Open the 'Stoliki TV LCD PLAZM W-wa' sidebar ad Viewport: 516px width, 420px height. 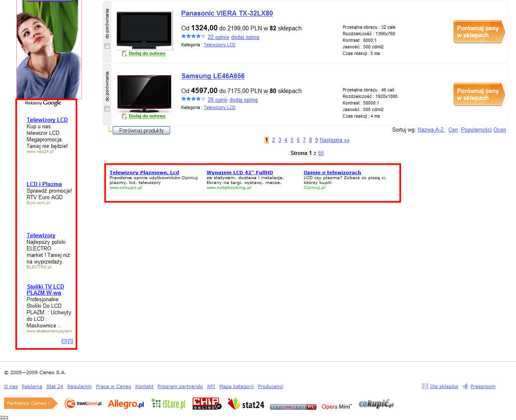[x=45, y=290]
